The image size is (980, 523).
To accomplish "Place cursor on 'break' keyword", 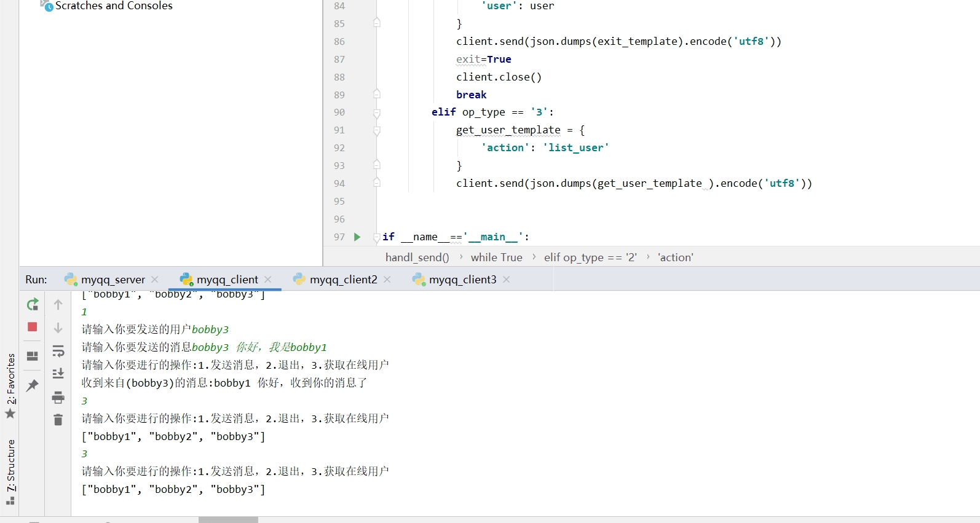I will point(472,95).
